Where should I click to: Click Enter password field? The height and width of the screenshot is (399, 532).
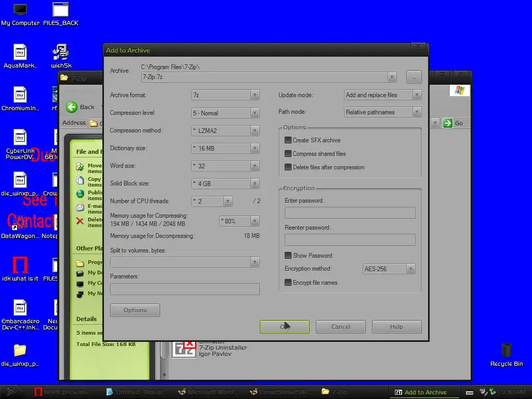[350, 212]
